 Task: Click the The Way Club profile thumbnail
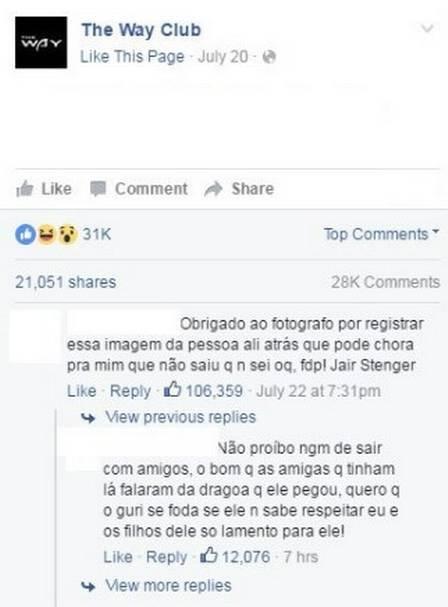tap(41, 43)
